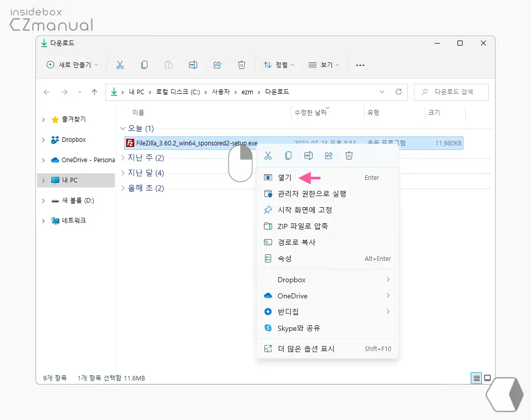
Task: Select the Rename icon in the context menu
Action: click(309, 156)
